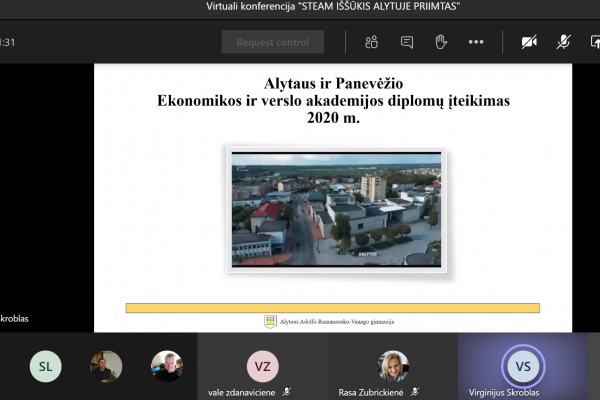Click the vale zdanaviciene name label
The width and height of the screenshot is (600, 400).
[x=241, y=393]
